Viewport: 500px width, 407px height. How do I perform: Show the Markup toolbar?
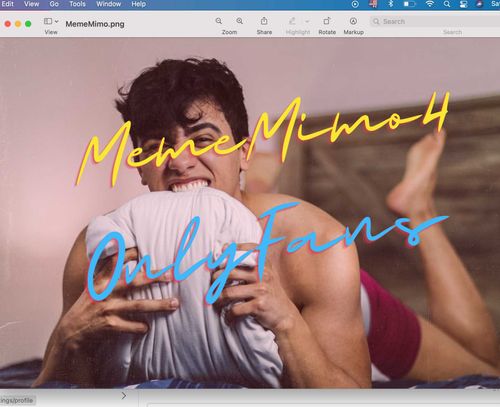(353, 21)
